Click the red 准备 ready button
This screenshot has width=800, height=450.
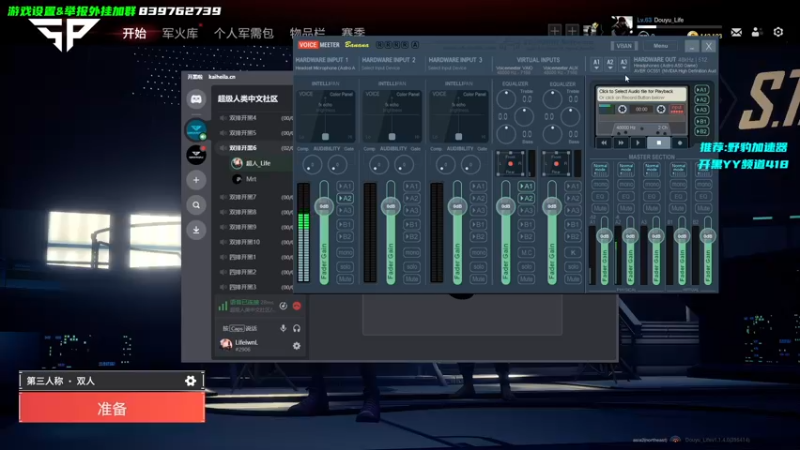(112, 408)
